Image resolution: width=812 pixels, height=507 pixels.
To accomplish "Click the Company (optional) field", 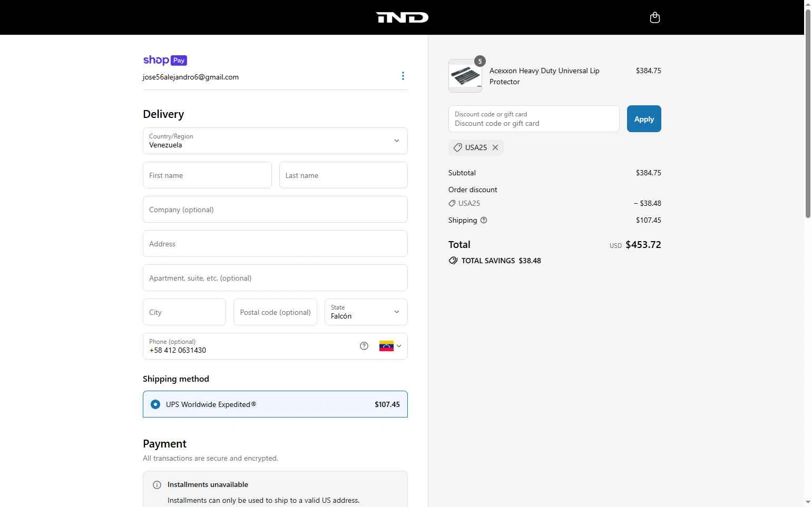I will point(275,209).
